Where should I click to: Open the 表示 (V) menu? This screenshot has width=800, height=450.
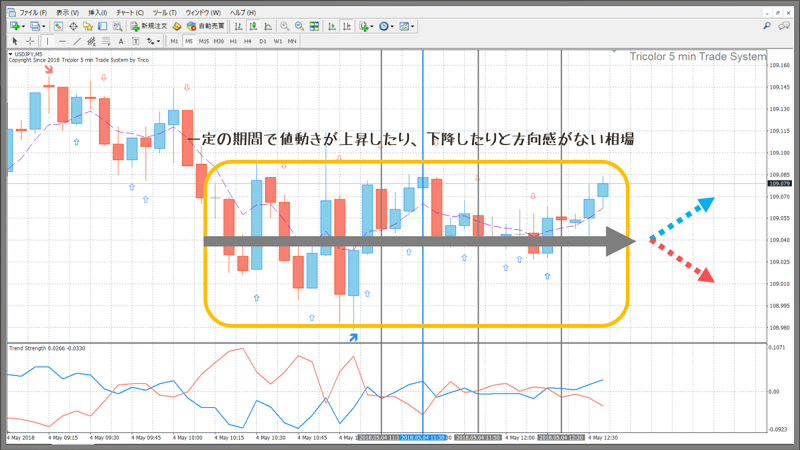point(67,12)
